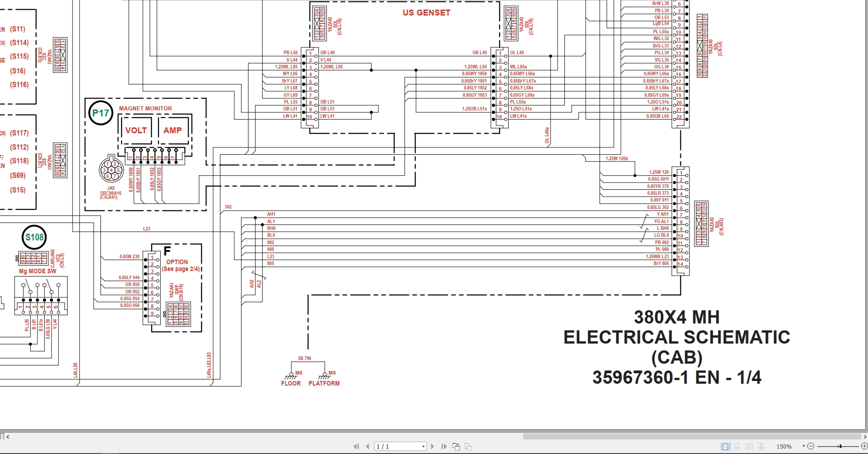Image resolution: width=868 pixels, height=454 pixels.
Task: Zoom in with the plus icon
Action: click(864, 446)
